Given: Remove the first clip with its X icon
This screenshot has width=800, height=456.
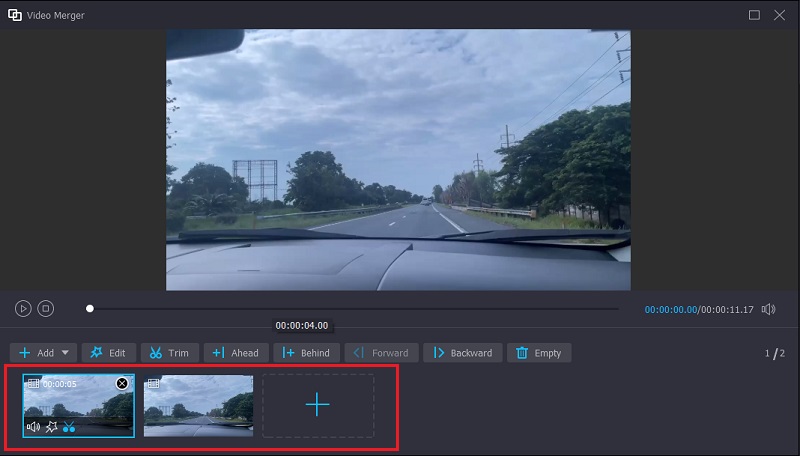Looking at the screenshot, I should pos(122,383).
